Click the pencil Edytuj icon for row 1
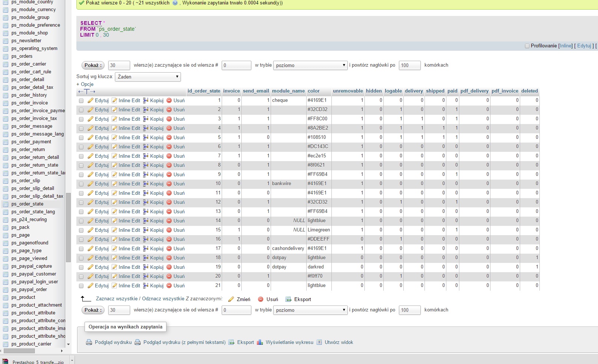 90,101
